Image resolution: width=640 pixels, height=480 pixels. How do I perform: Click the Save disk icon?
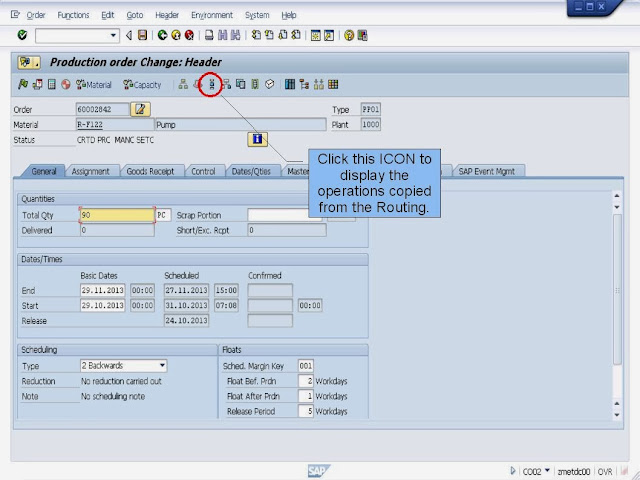(142, 36)
